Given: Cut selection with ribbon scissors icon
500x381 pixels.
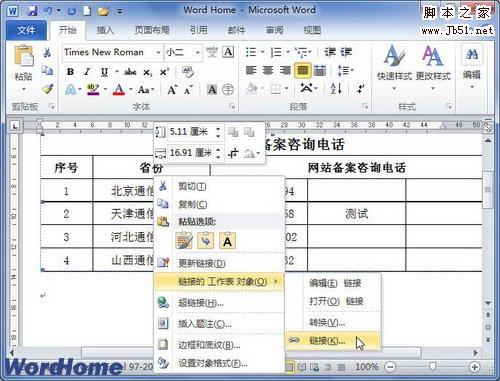Looking at the screenshot, I should (47, 52).
